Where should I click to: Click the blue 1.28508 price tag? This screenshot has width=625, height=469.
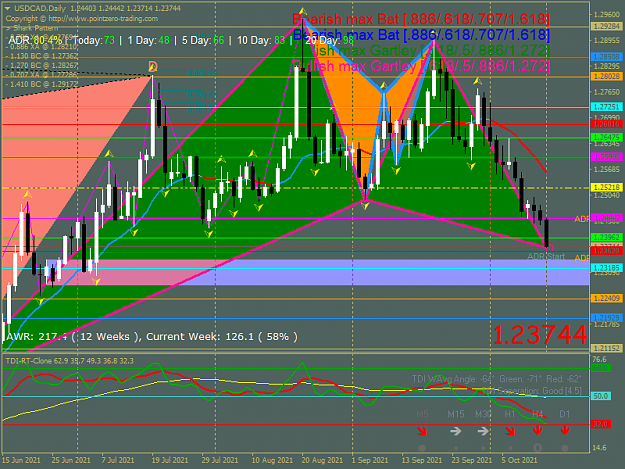[x=606, y=57]
